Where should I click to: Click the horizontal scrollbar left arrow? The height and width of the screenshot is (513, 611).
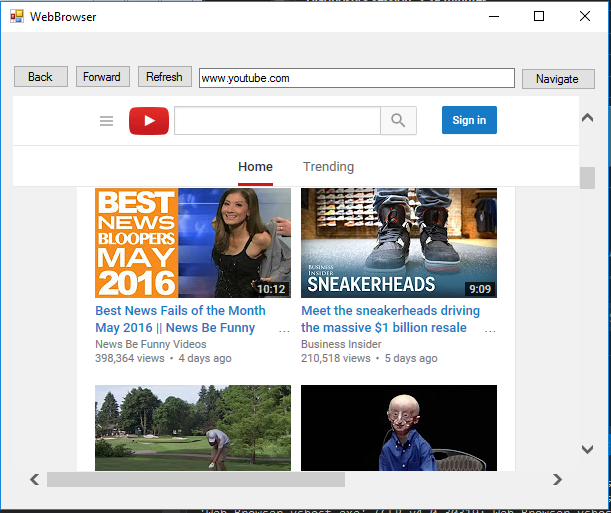35,480
